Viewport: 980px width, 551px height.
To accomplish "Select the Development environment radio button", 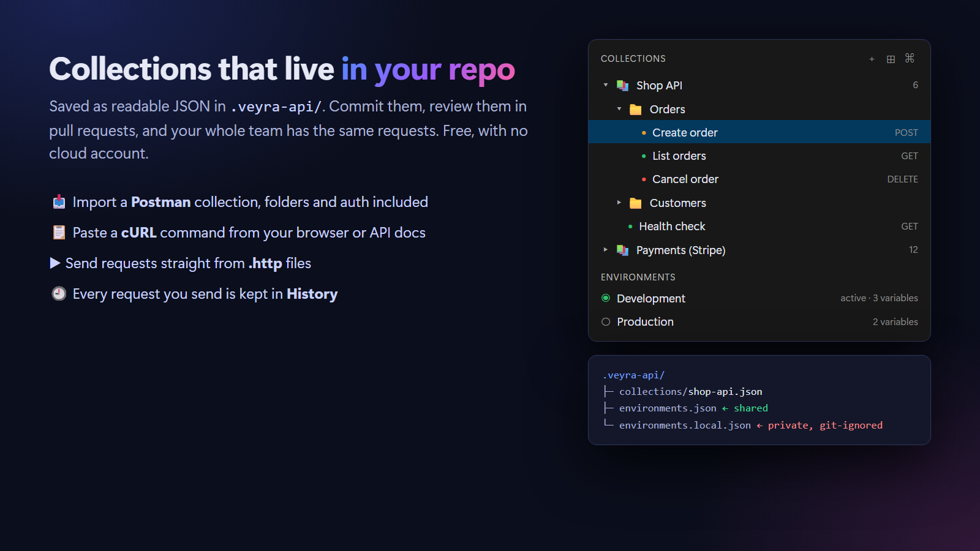I will coord(606,298).
